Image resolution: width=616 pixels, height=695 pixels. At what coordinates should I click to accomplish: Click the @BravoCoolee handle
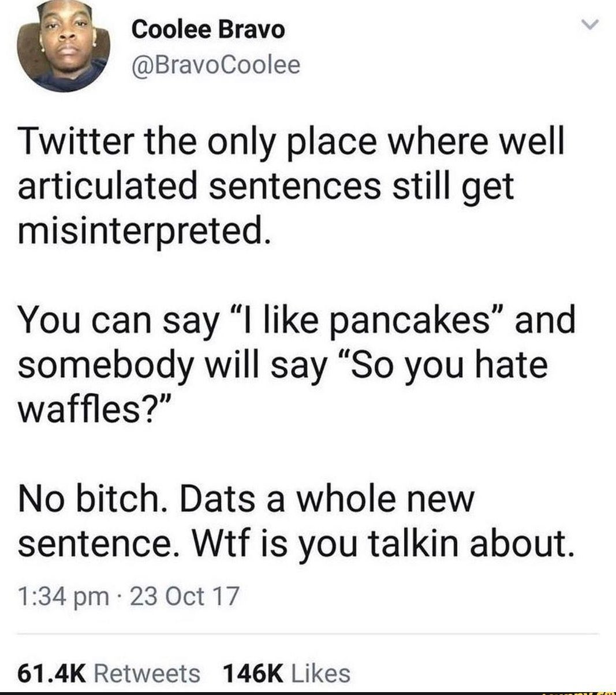click(216, 65)
